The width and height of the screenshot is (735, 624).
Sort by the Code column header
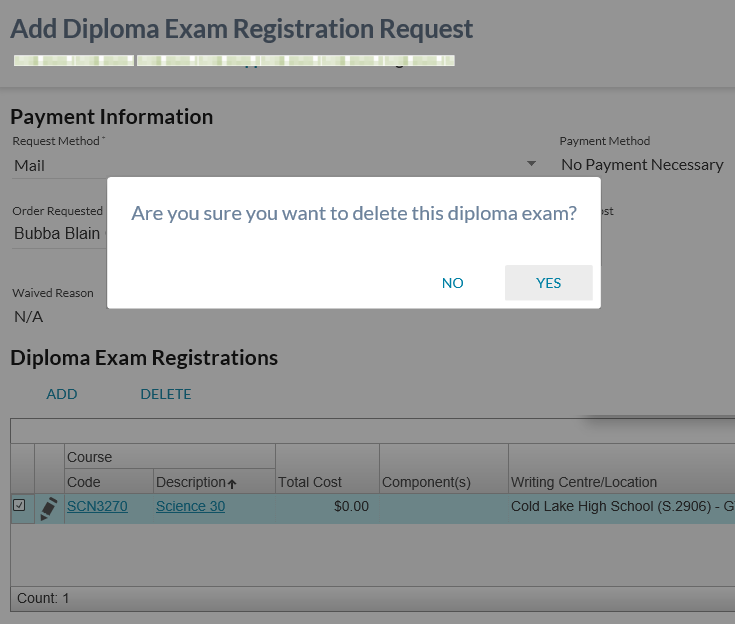(x=84, y=482)
